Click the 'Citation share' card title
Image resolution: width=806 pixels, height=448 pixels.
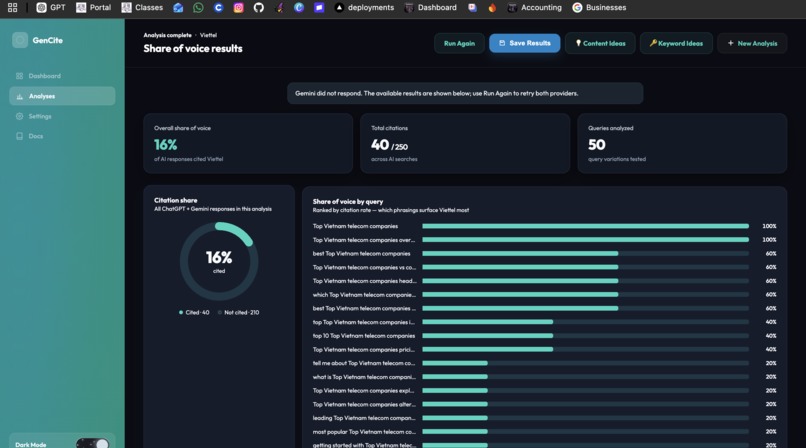click(176, 200)
